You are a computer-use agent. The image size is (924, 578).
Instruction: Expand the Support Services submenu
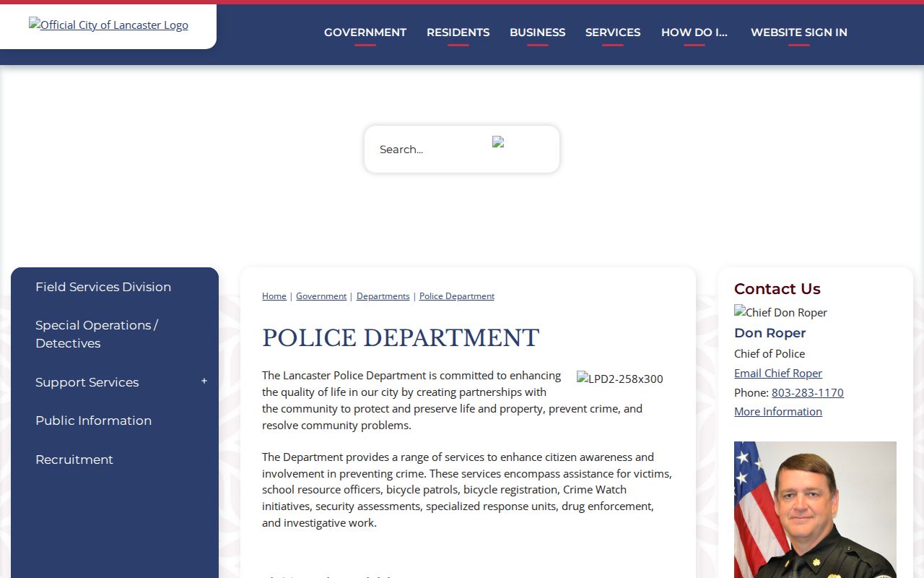(204, 381)
